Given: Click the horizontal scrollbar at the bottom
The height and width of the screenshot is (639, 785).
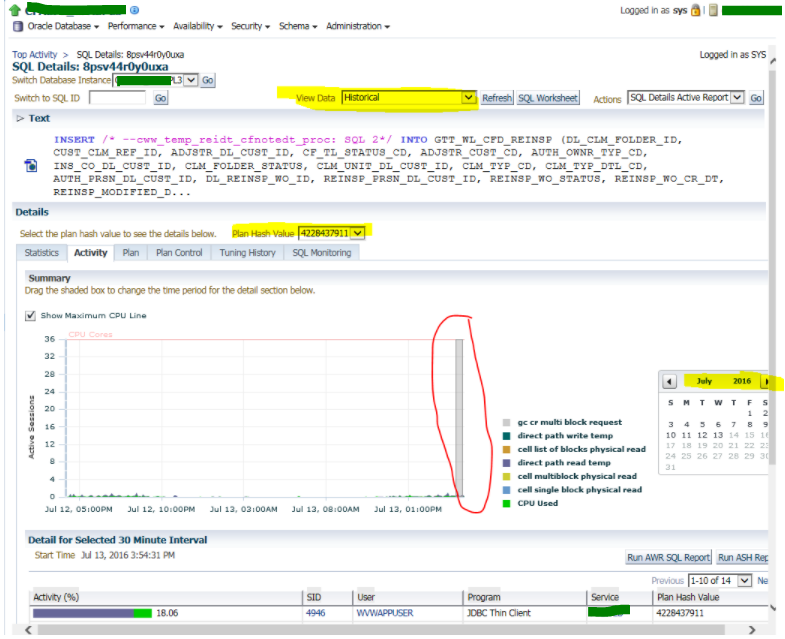Looking at the screenshot, I should 381,630.
